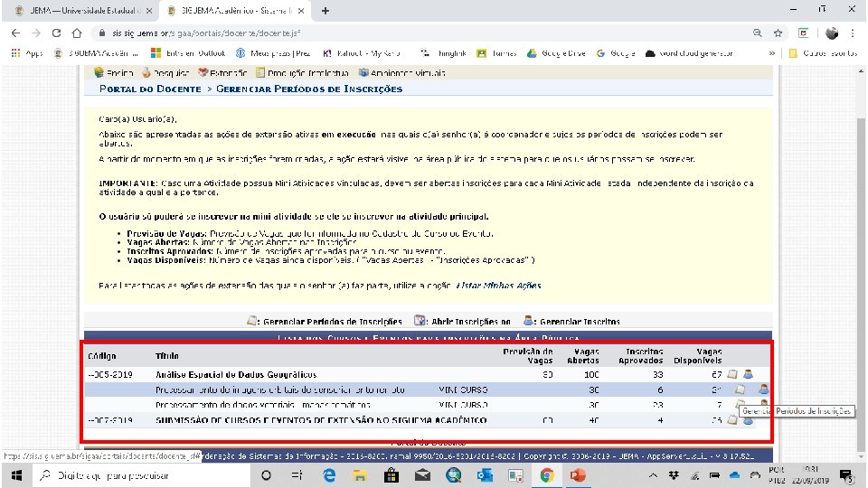The height and width of the screenshot is (488, 868).
Task: Switch to the UEMA Universidade Estadual tab
Action: click(x=81, y=11)
